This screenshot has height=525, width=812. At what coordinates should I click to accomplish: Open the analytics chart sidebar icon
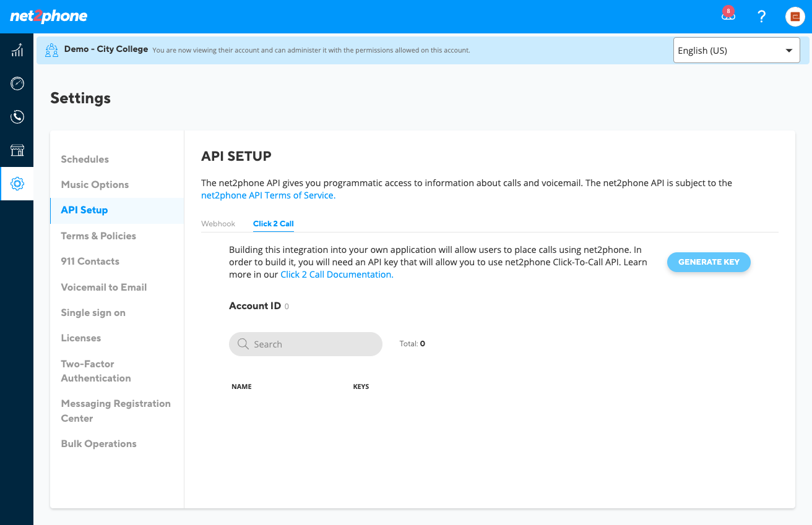17,50
